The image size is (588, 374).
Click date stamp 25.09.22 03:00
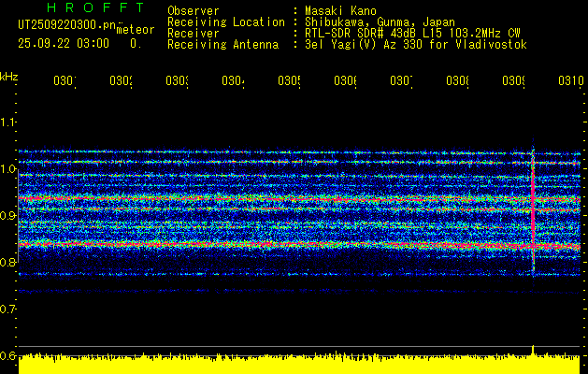click(64, 44)
